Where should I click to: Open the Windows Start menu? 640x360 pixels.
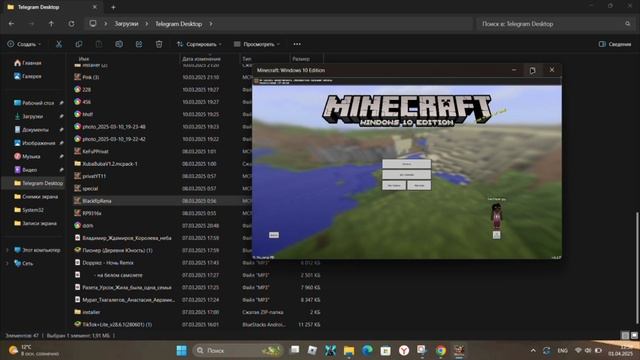coord(181,350)
